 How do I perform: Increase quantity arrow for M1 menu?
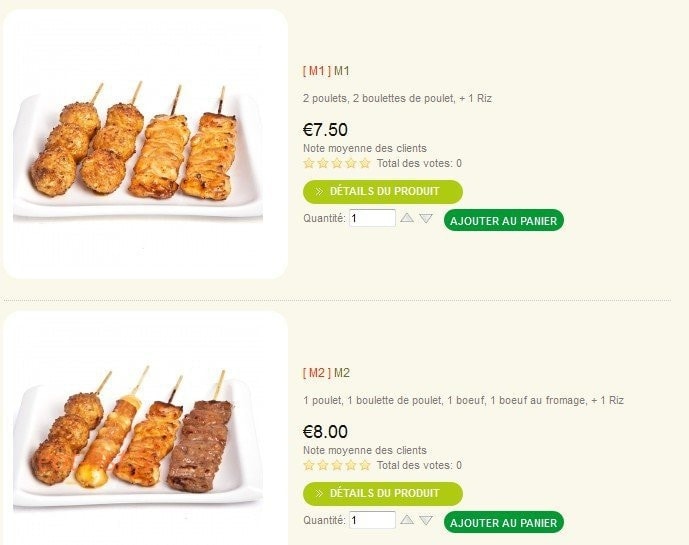407,218
